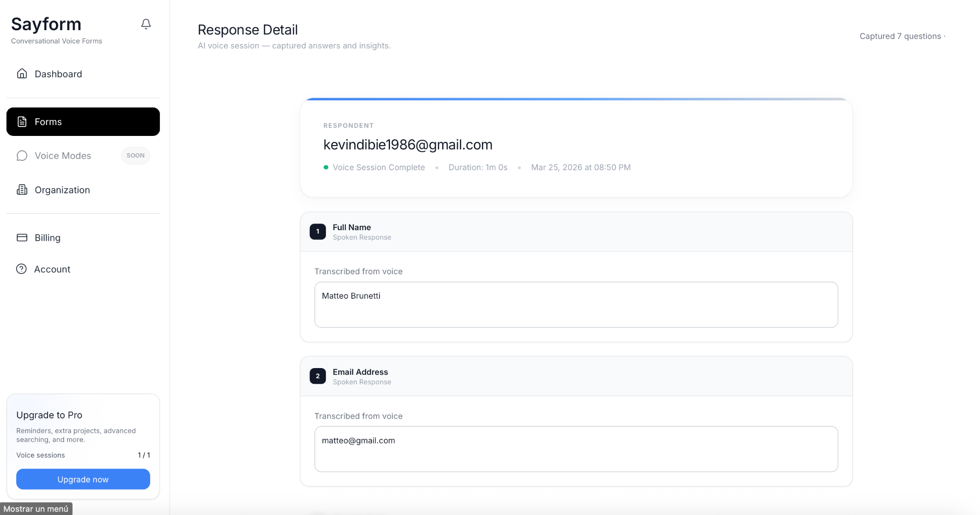Open the Billing page

point(83,237)
